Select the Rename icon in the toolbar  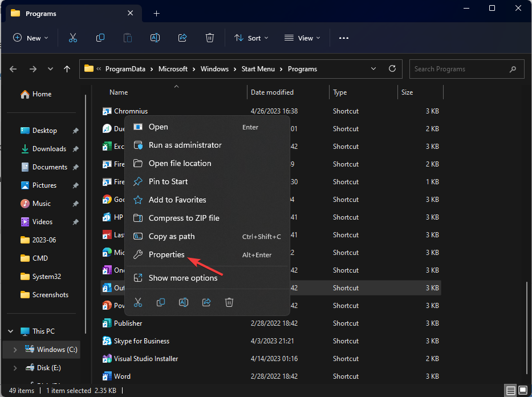[155, 38]
